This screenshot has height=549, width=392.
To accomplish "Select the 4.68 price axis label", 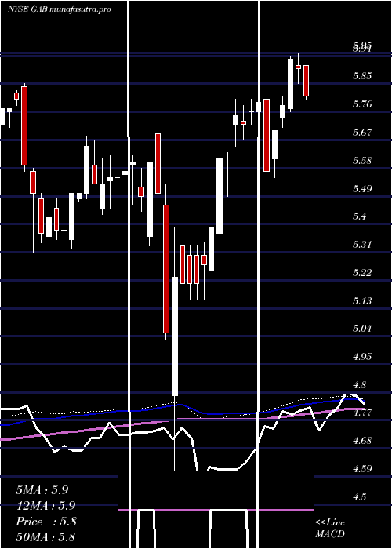I will (362, 441).
